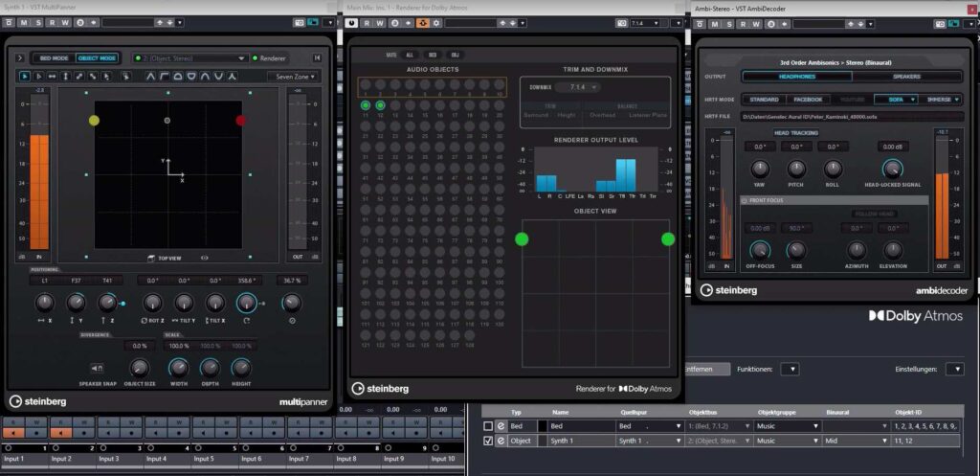The image size is (980, 476).
Task: Open the Funktionen dropdown
Action: (x=791, y=369)
